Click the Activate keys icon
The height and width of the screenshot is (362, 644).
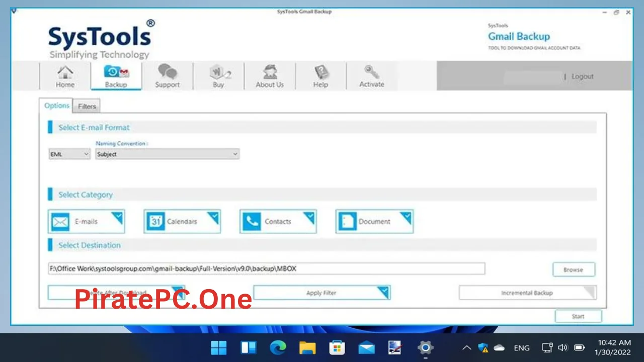pyautogui.click(x=372, y=76)
